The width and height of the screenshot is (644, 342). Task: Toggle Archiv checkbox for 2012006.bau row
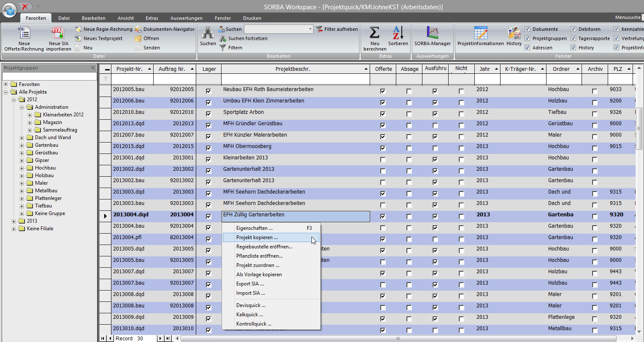(x=595, y=102)
